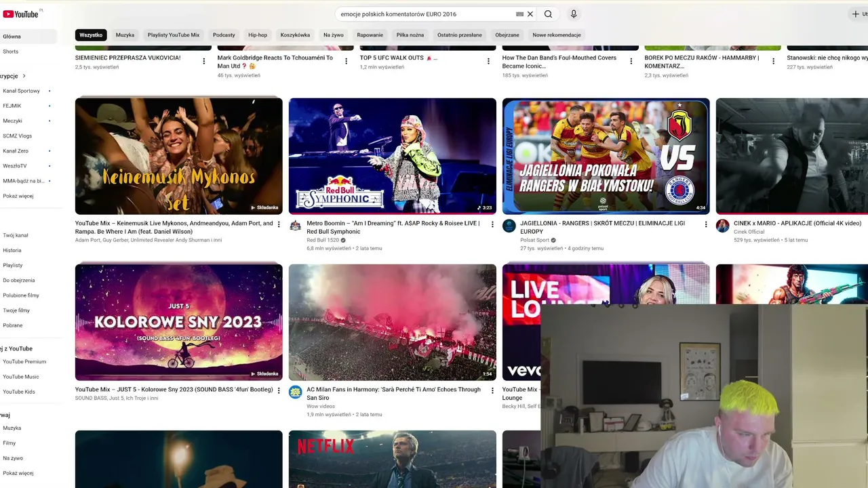Open more options for TOP 5 UFC WALK OUTS

point(488,61)
